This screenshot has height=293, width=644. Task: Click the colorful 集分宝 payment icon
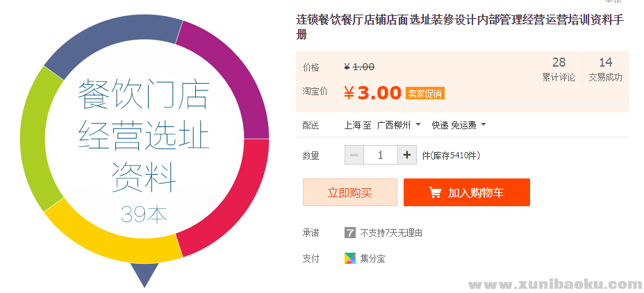pyautogui.click(x=350, y=258)
